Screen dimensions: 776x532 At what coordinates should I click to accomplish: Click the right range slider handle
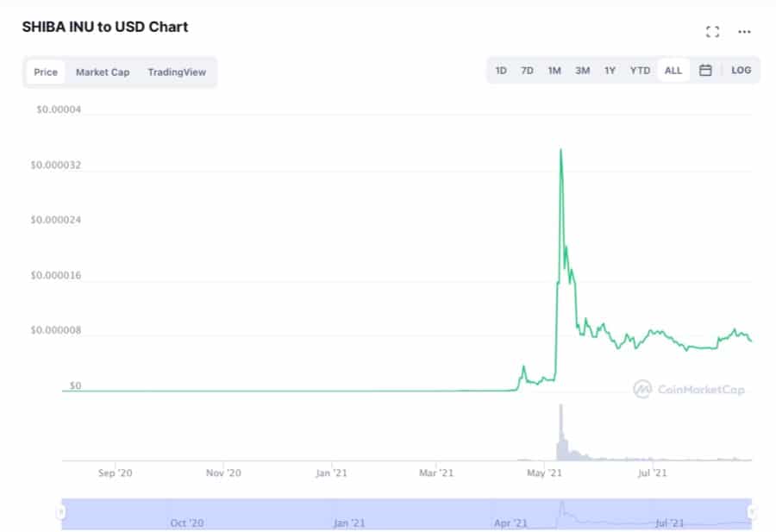point(752,512)
